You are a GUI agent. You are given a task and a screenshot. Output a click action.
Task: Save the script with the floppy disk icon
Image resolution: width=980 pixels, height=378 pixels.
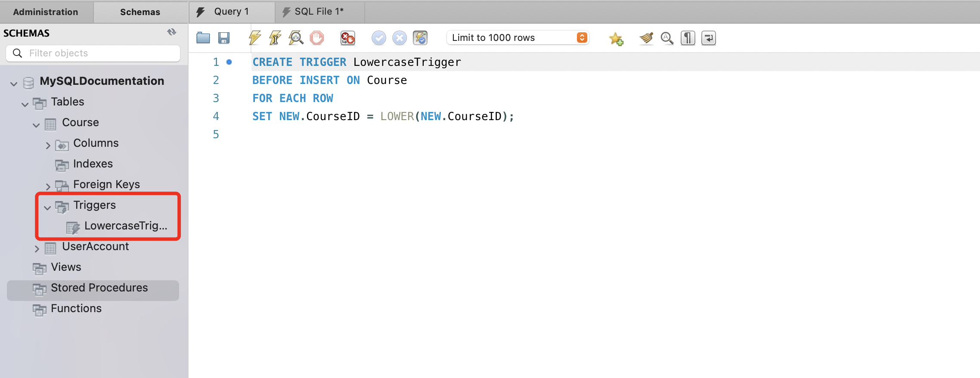click(223, 38)
